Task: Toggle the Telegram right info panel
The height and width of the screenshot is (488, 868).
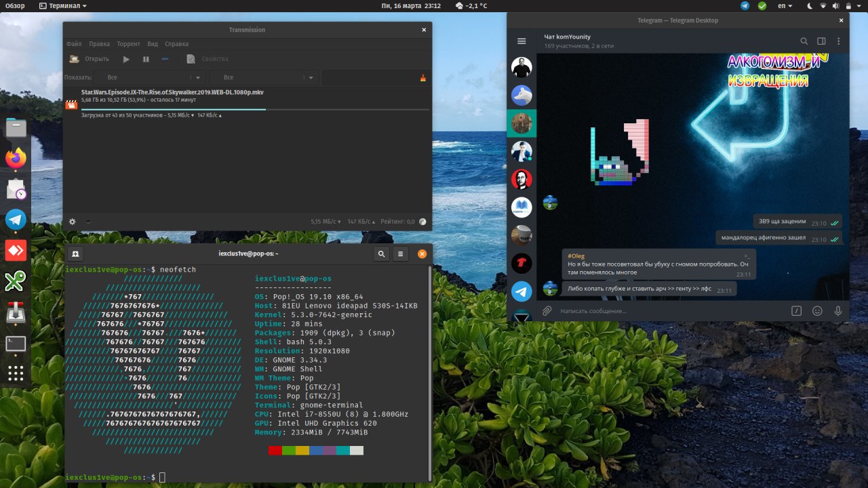Action: tap(821, 41)
